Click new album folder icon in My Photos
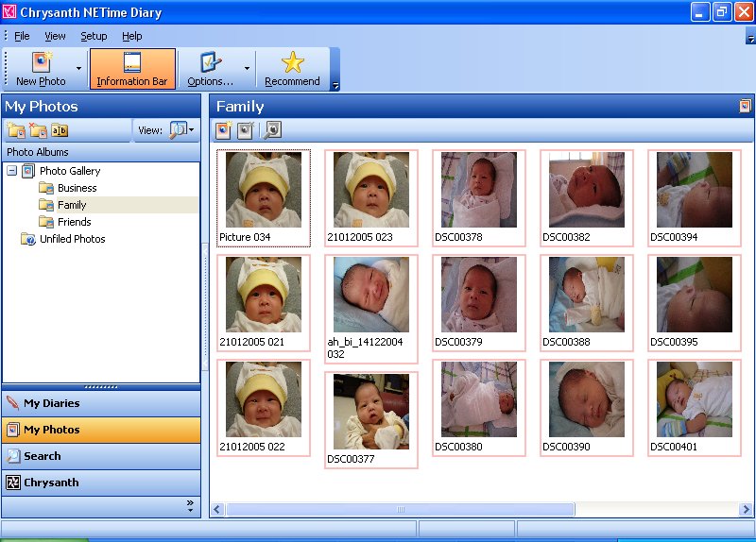Viewport: 756px width, 542px height. coord(16,130)
